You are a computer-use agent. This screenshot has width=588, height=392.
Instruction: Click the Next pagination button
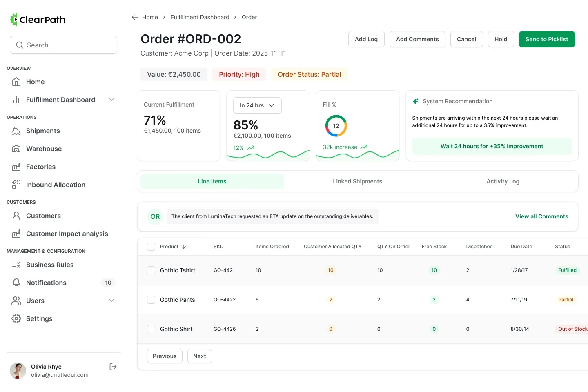pos(199,356)
